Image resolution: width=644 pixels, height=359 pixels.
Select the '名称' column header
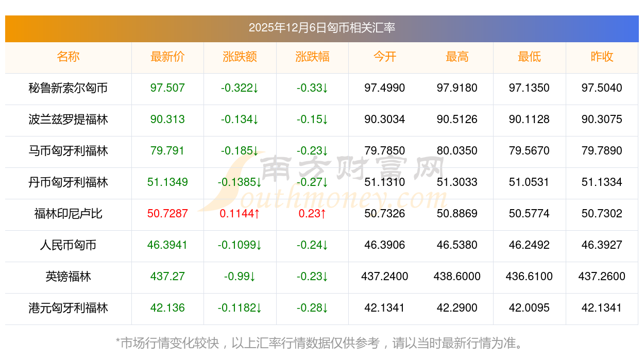(68, 57)
